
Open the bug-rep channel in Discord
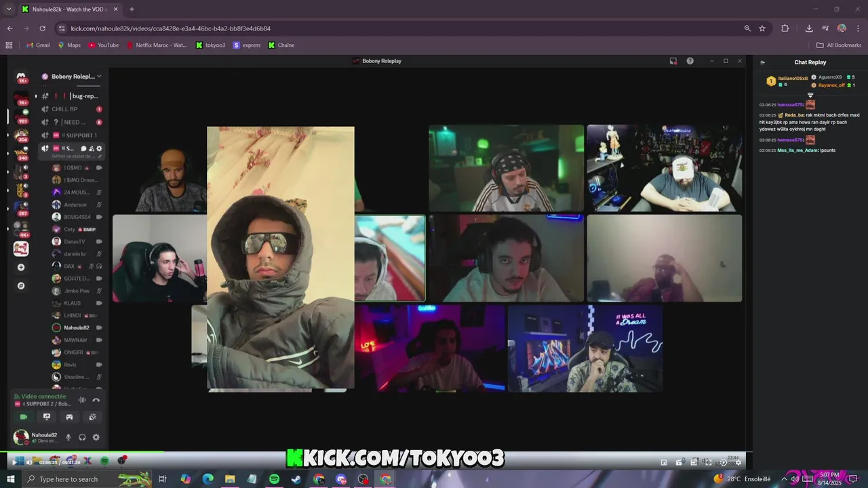pyautogui.click(x=71, y=96)
